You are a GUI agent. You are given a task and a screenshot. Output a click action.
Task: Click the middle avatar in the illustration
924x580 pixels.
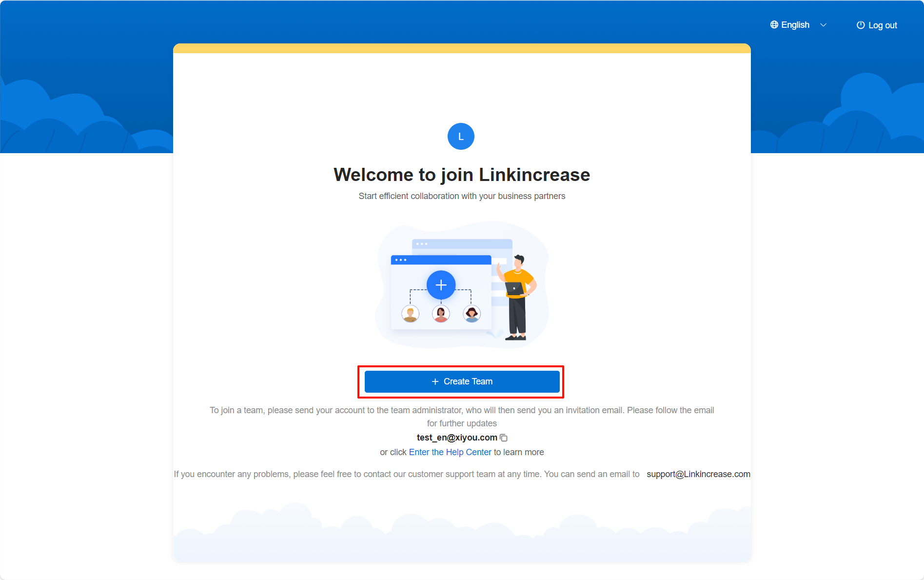[x=441, y=314]
